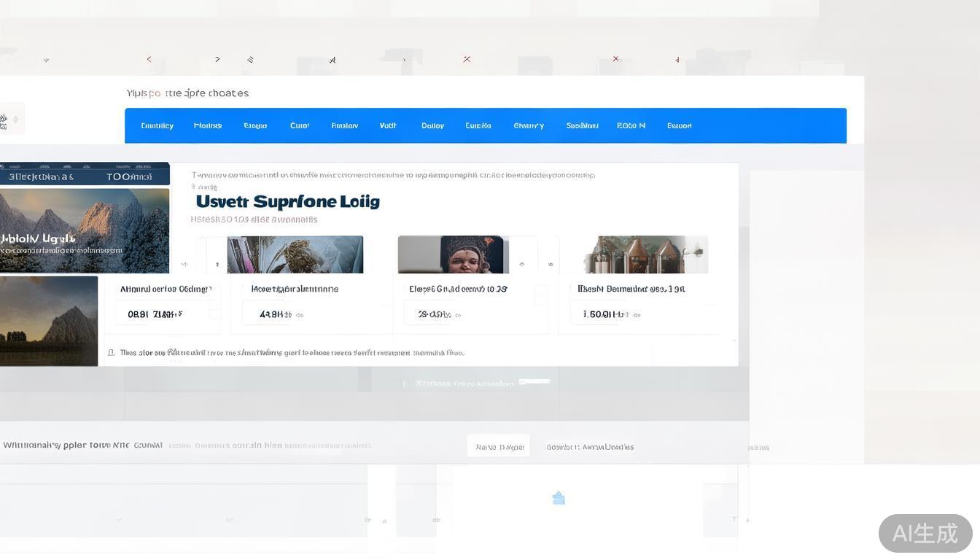The image size is (980, 560).
Task: Open the first tab in the blue navigation bar
Action: pyautogui.click(x=157, y=125)
